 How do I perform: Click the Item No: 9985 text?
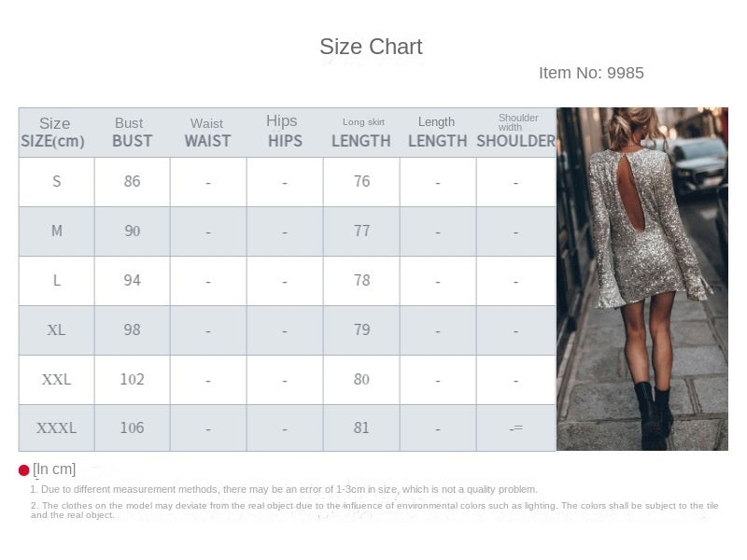[591, 73]
